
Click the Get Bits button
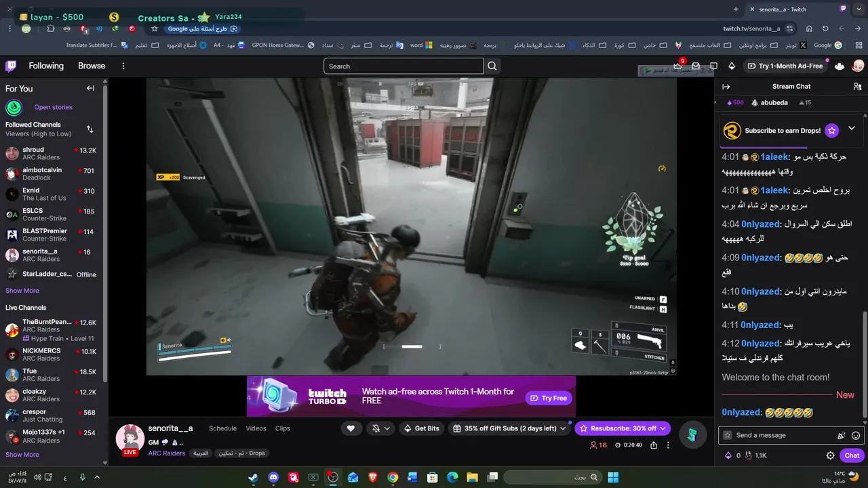pyautogui.click(x=422, y=428)
